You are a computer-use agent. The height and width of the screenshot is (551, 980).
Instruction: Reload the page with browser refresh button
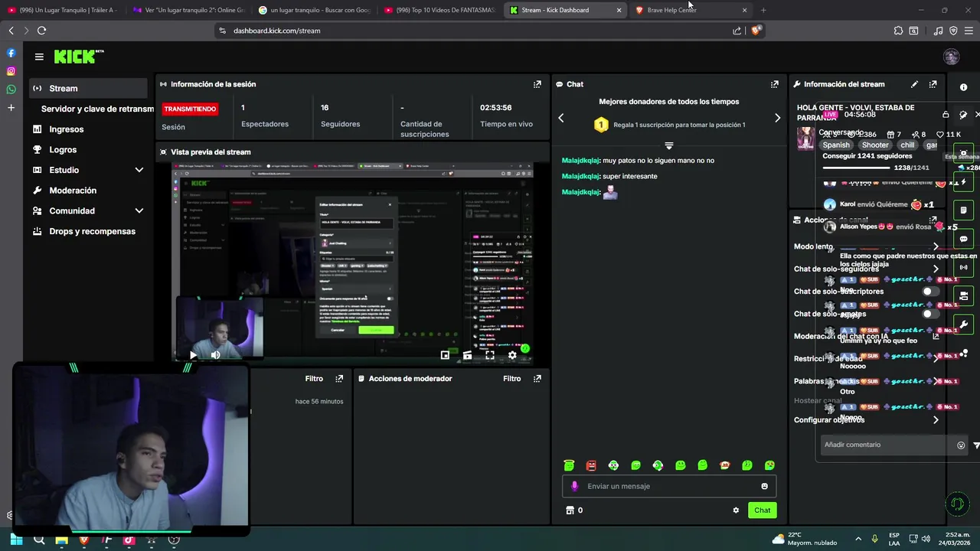tap(41, 31)
